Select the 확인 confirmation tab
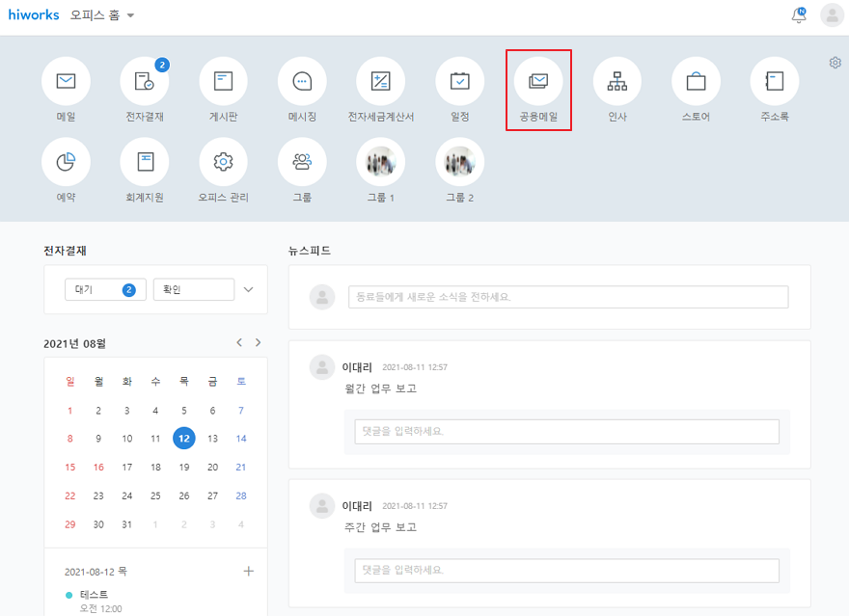Screen dimensions: 849x616 click(193, 289)
